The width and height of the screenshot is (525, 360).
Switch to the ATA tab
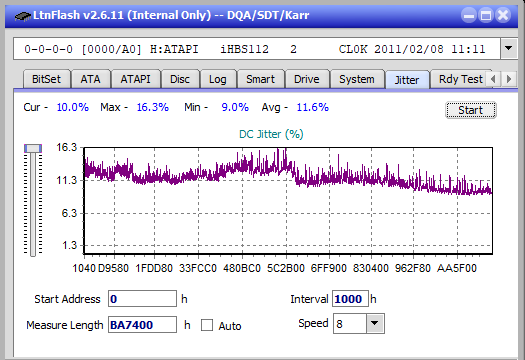90,79
